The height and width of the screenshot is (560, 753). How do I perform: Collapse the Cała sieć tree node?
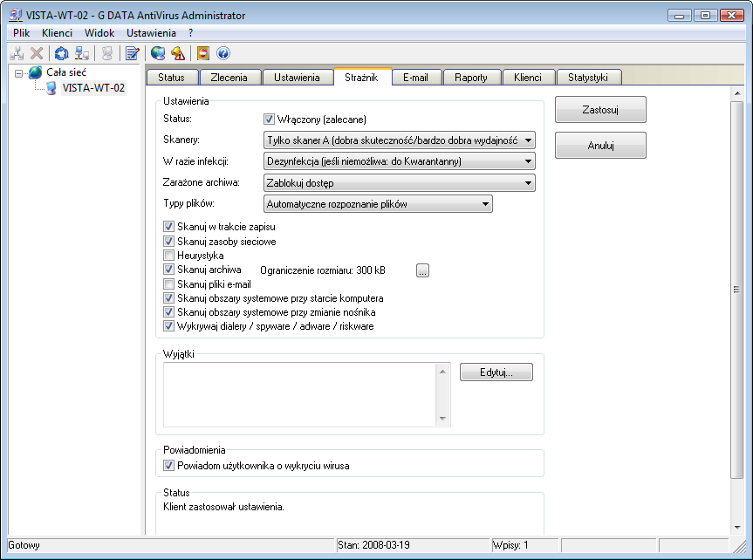point(18,73)
